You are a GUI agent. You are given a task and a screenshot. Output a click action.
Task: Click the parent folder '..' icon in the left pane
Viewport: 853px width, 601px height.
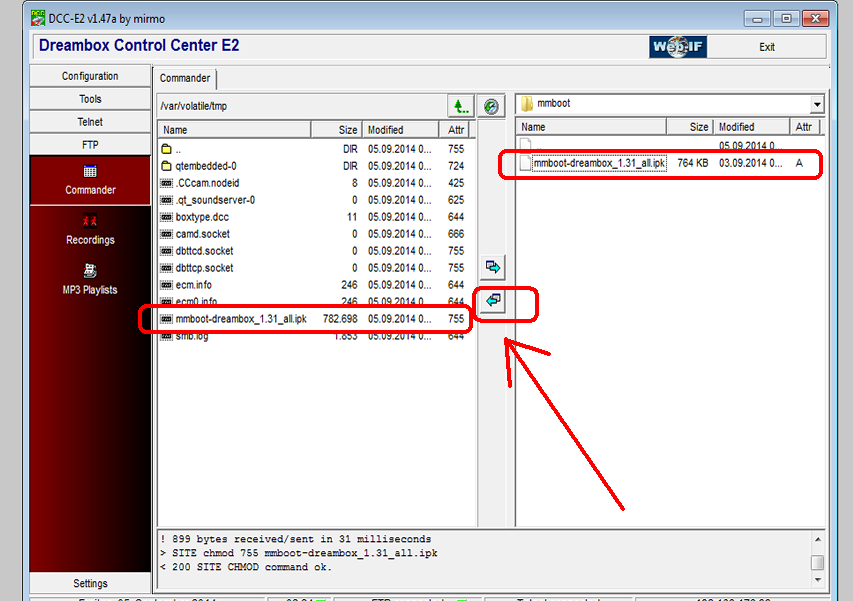(x=166, y=149)
